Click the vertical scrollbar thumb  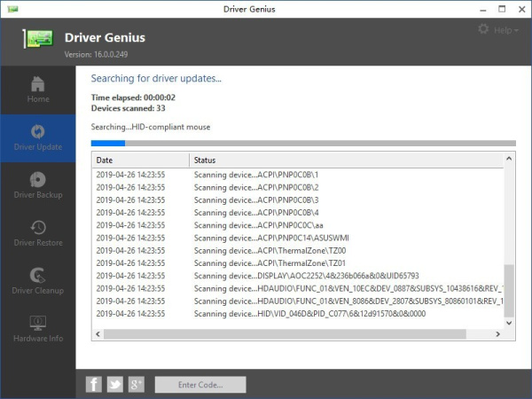(509, 291)
